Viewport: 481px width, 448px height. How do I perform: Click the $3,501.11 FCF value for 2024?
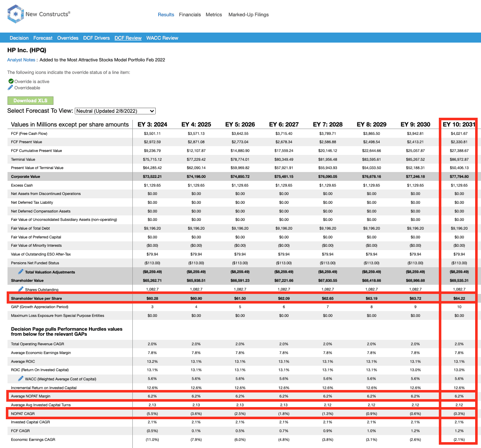coord(152,134)
